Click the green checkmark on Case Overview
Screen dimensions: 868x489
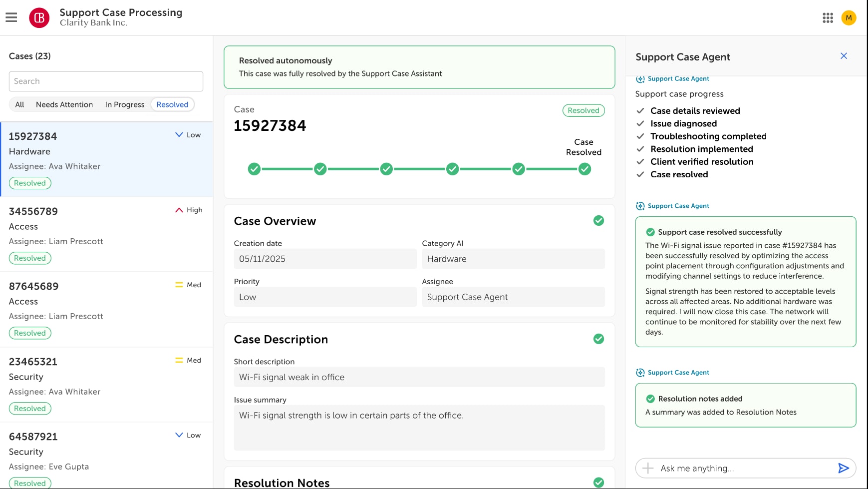[x=598, y=220]
